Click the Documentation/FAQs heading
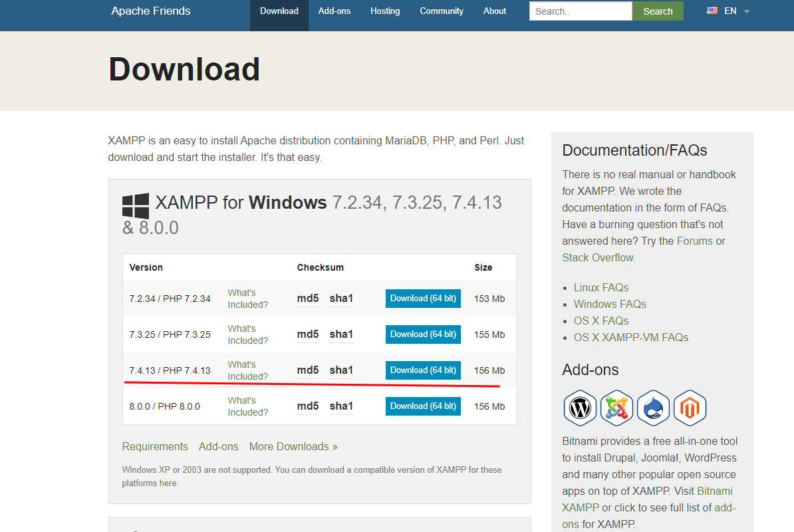The height and width of the screenshot is (532, 794). [x=634, y=150]
